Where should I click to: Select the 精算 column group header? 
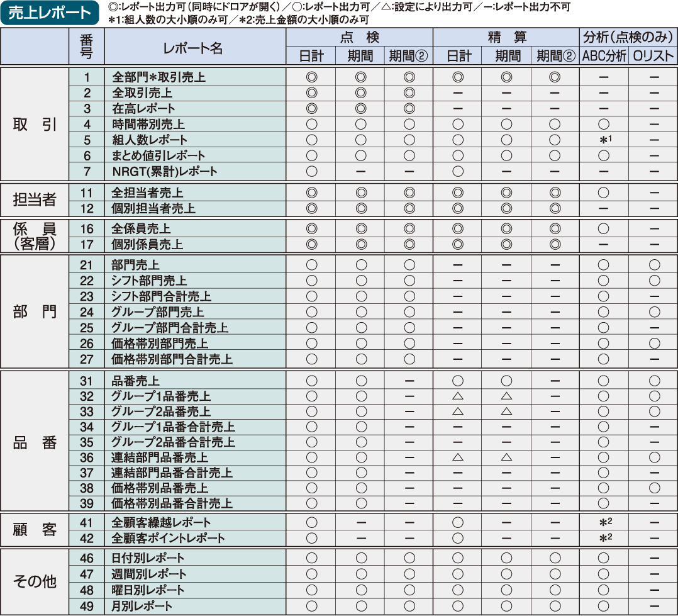pos(506,37)
